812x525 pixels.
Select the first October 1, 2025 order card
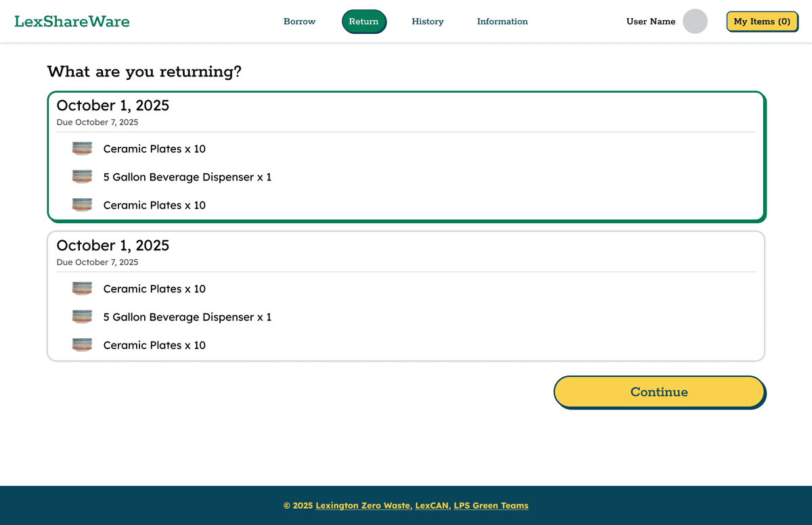406,111
